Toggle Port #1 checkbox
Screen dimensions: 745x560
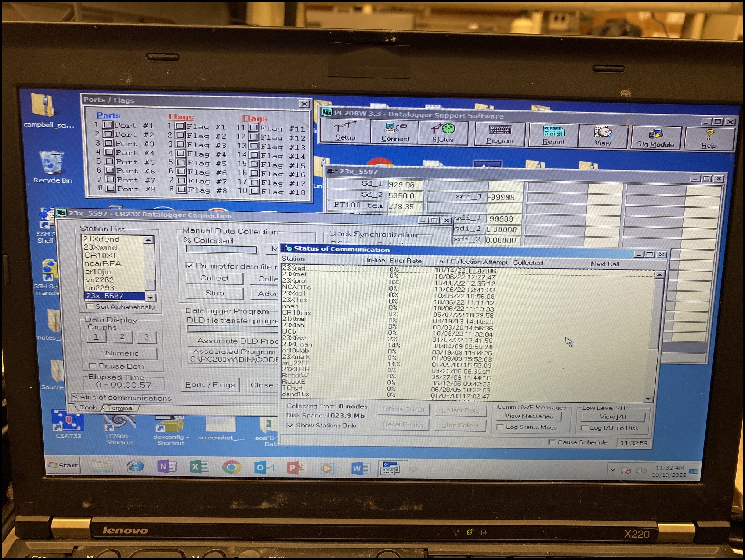click(x=108, y=125)
